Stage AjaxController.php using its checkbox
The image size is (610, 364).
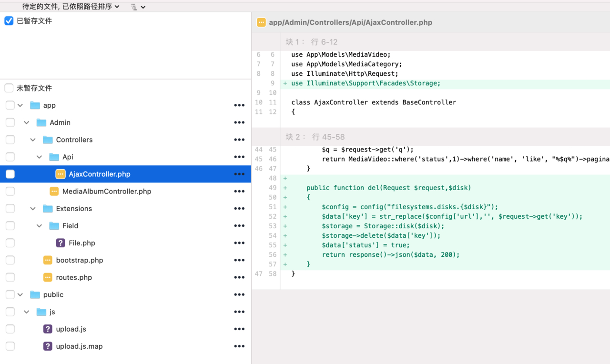click(x=10, y=174)
